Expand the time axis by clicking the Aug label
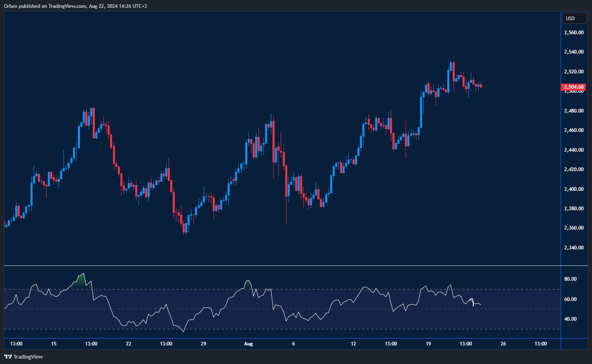The width and height of the screenshot is (592, 364). pos(249,343)
